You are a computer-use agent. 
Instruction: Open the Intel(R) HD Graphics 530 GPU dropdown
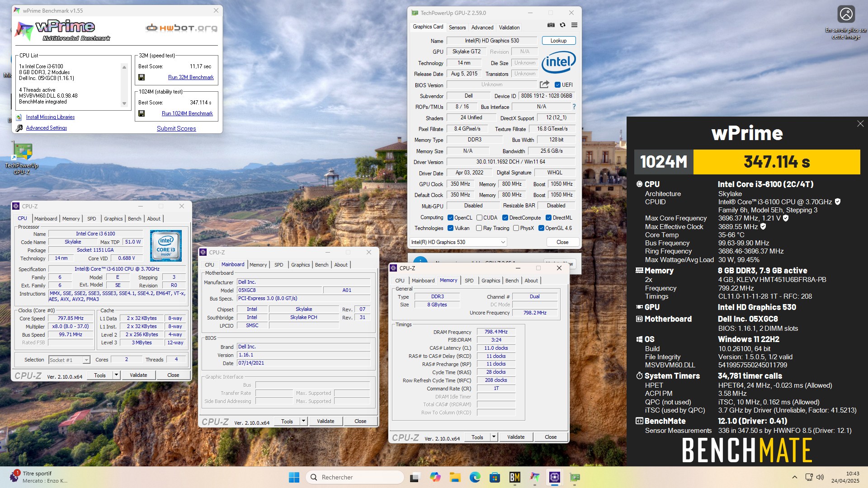click(458, 242)
